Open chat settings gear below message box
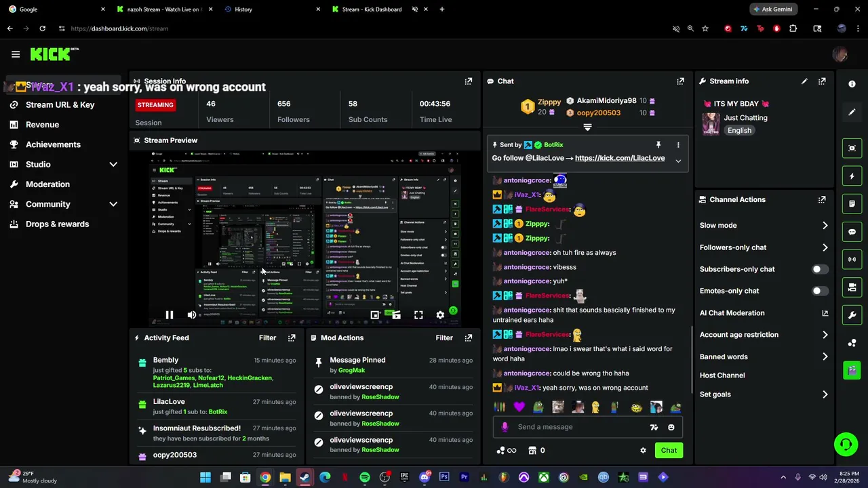The height and width of the screenshot is (488, 868). (x=643, y=450)
